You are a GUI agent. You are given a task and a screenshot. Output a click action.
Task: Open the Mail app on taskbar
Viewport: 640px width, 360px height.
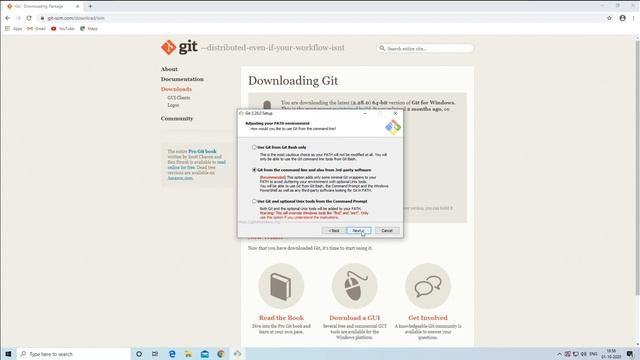pyautogui.click(x=204, y=354)
